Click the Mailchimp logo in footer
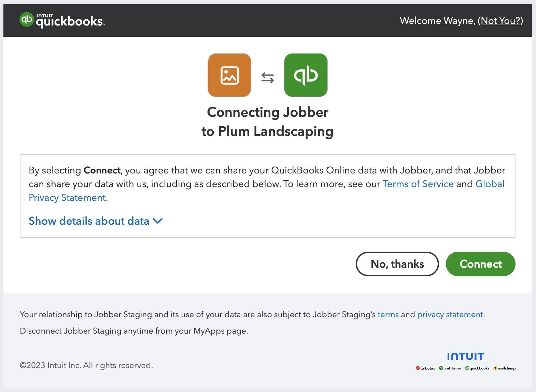The image size is (536, 392). (x=505, y=368)
